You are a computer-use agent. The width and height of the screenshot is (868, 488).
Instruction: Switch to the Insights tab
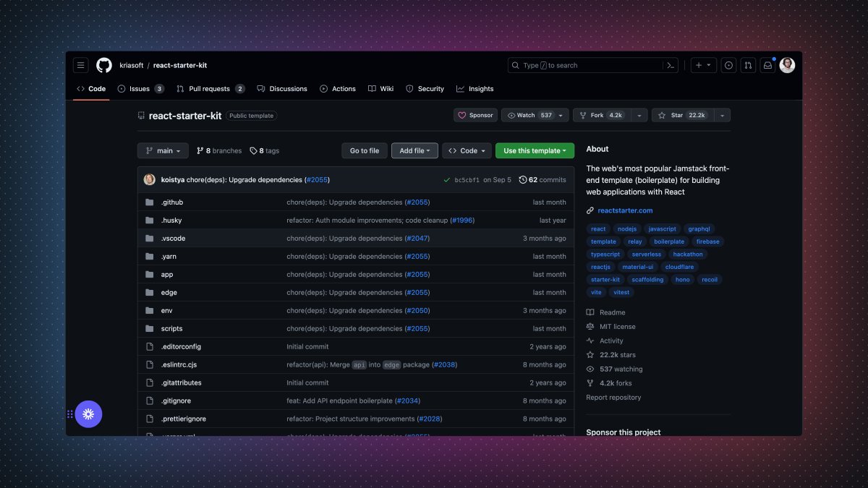pyautogui.click(x=475, y=89)
